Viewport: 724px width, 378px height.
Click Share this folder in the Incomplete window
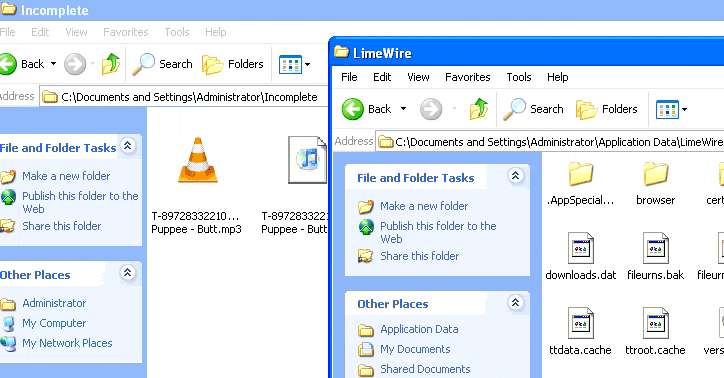(61, 226)
